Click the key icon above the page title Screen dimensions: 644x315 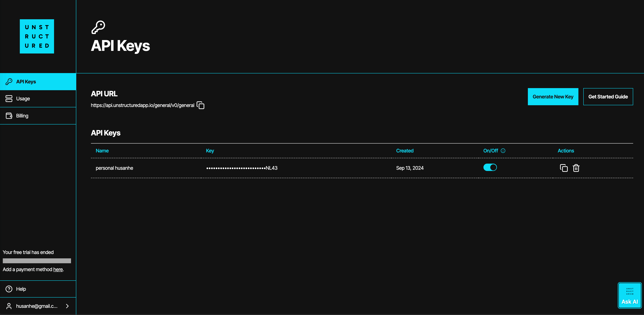pos(98,27)
